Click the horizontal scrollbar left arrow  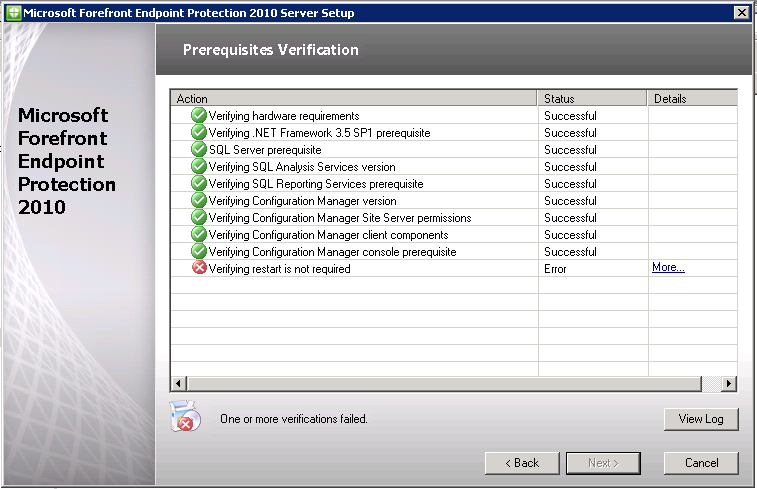click(178, 384)
